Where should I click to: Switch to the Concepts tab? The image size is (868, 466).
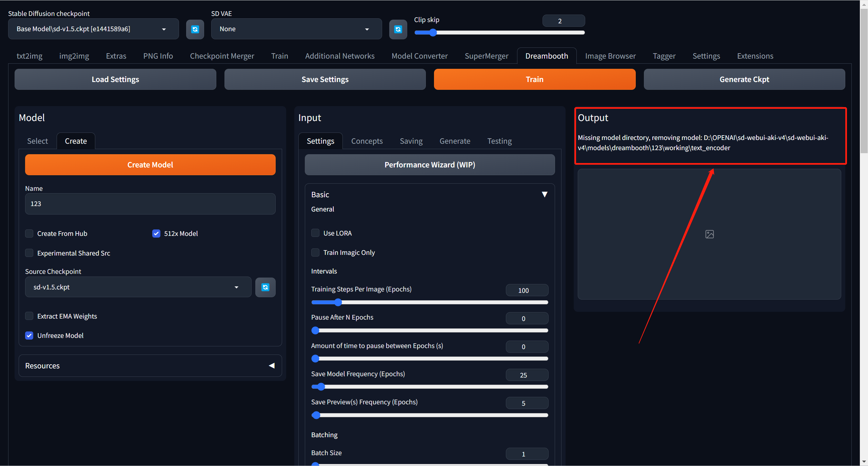(x=367, y=141)
